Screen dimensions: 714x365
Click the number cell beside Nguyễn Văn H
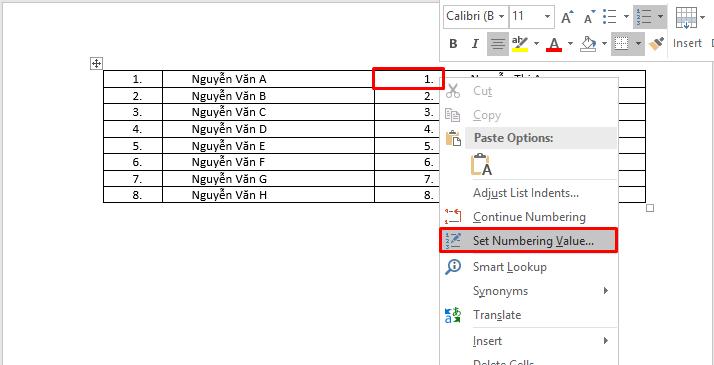coord(133,195)
